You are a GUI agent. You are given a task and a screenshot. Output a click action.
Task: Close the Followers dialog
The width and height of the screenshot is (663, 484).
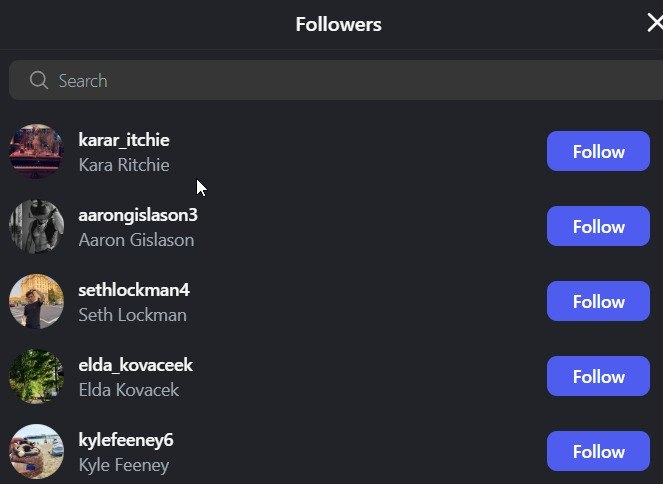click(655, 23)
